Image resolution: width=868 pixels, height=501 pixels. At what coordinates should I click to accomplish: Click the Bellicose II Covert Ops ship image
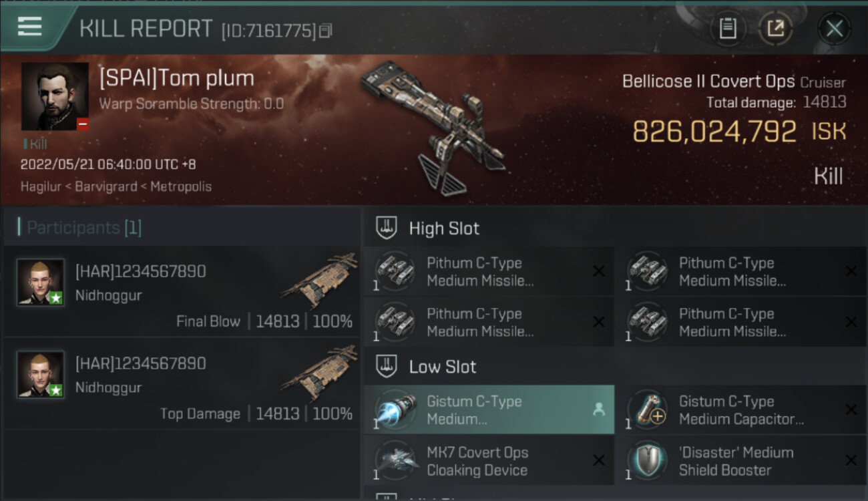point(433,127)
